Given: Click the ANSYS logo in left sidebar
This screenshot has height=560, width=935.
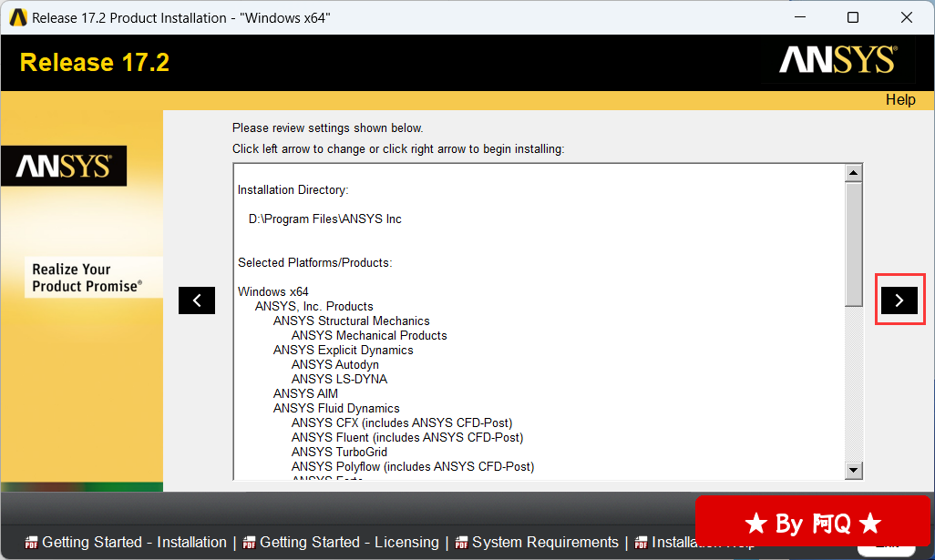Looking at the screenshot, I should (64, 166).
